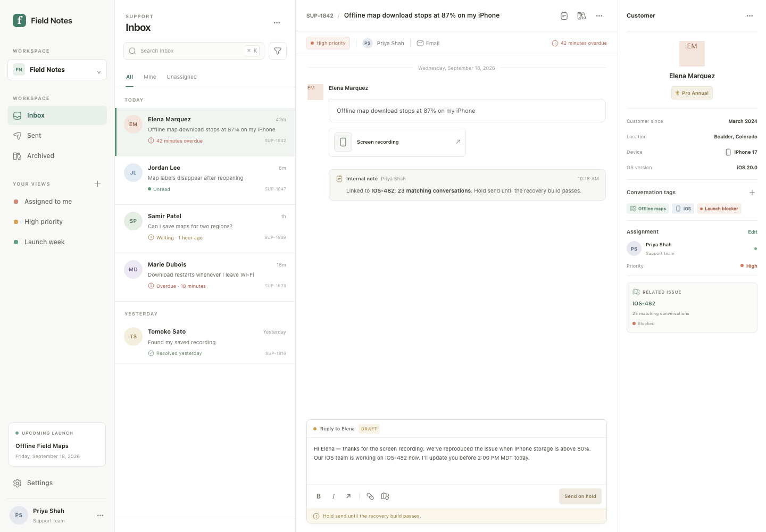
Task: Switch to the Mine tab
Action: (150, 77)
